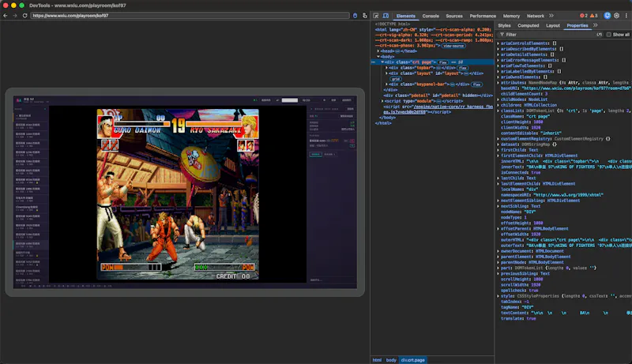Expand the head element node
The image size is (632, 364).
(378, 51)
